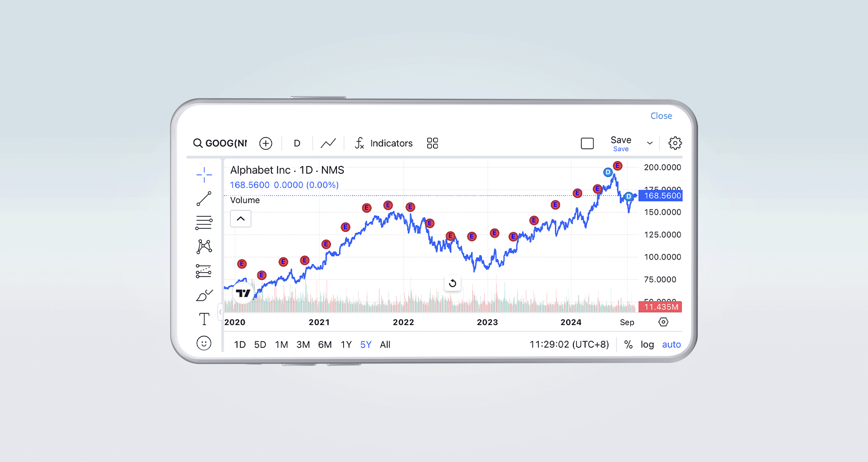The image size is (868, 462).
Task: Open the Fibonacci retracement tools
Action: tap(204, 223)
